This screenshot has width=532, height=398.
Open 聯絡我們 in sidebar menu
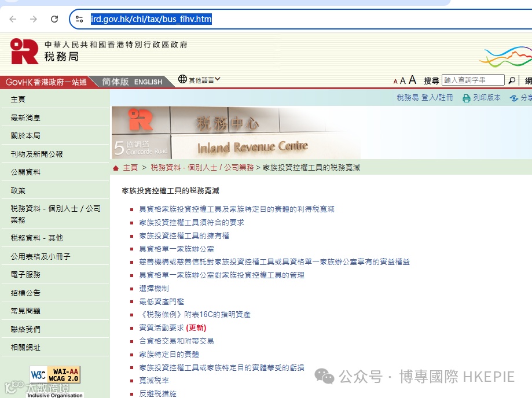[x=25, y=329]
